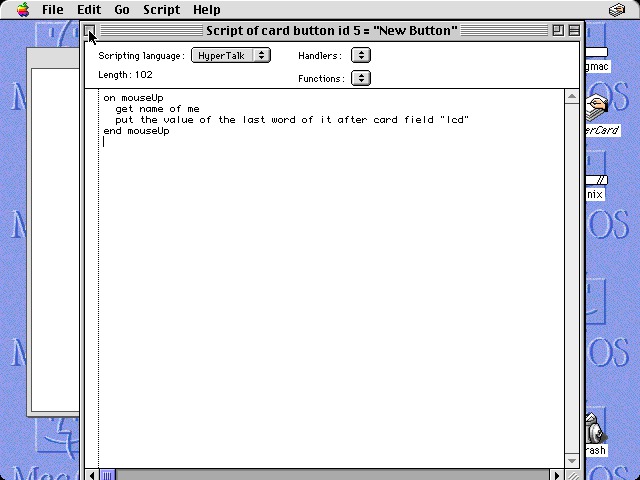Open the Handlers popup menu
Image resolution: width=640 pixels, height=480 pixels.
[361, 56]
